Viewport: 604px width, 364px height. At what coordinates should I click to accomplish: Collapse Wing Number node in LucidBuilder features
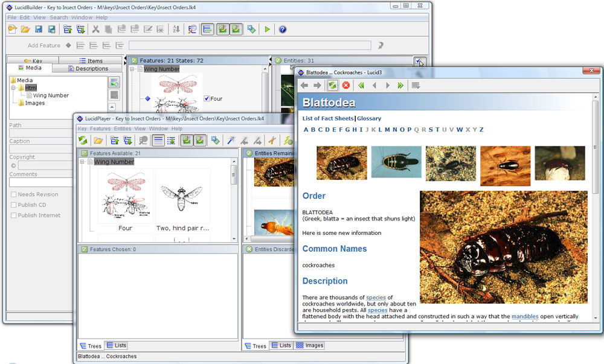tap(132, 69)
